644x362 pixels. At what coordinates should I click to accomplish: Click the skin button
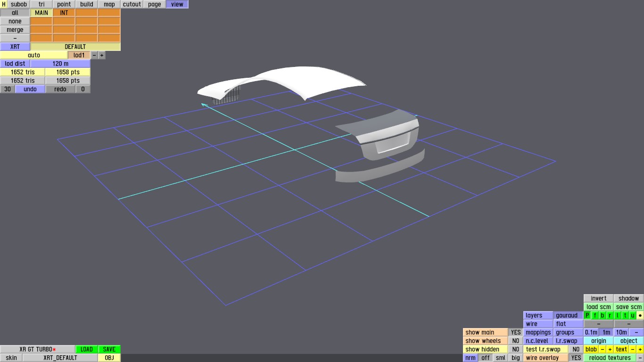click(x=11, y=358)
